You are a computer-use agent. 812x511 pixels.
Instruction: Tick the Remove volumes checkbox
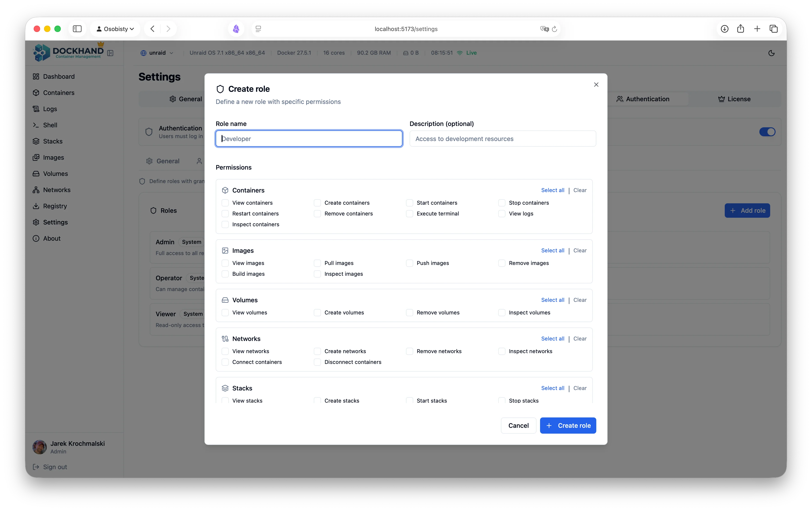(409, 313)
